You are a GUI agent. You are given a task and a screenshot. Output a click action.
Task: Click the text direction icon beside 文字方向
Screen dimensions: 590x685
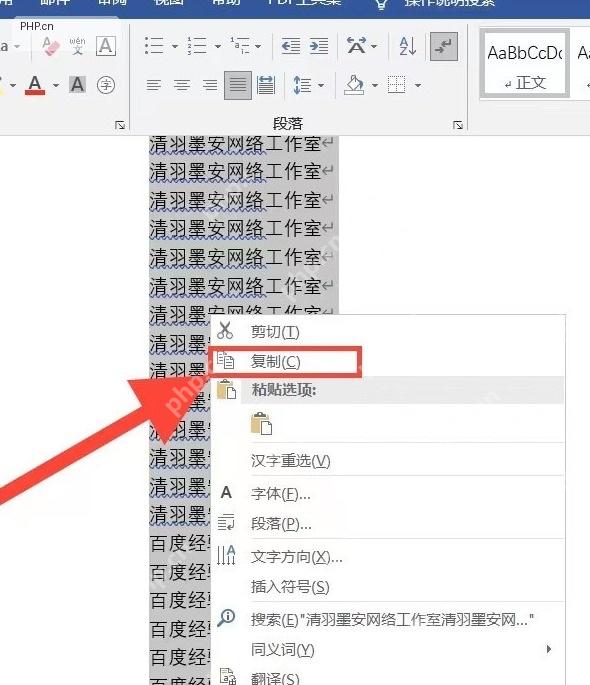(226, 555)
